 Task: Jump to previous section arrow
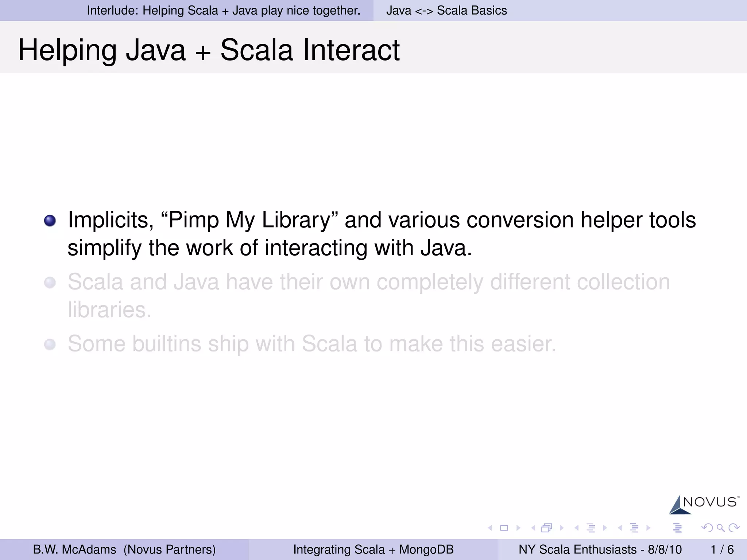click(x=620, y=528)
